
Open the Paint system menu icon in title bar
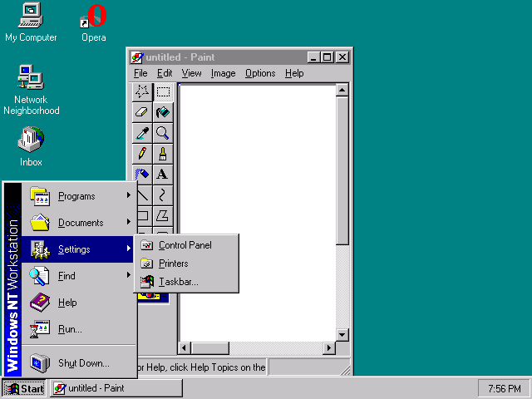tap(137, 57)
